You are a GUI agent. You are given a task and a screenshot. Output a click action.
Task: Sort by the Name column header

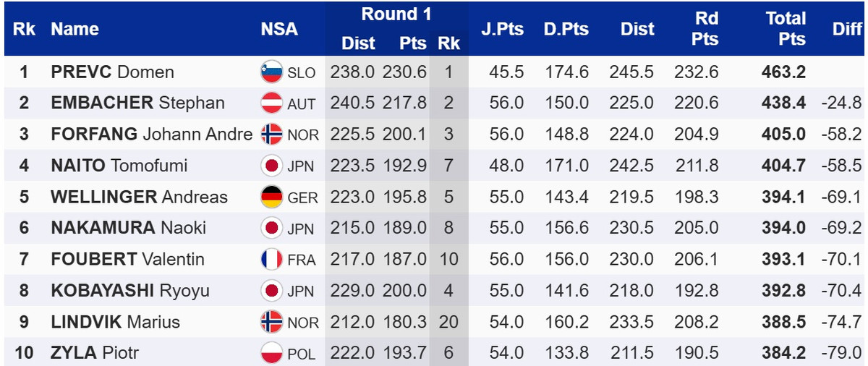pyautogui.click(x=75, y=29)
